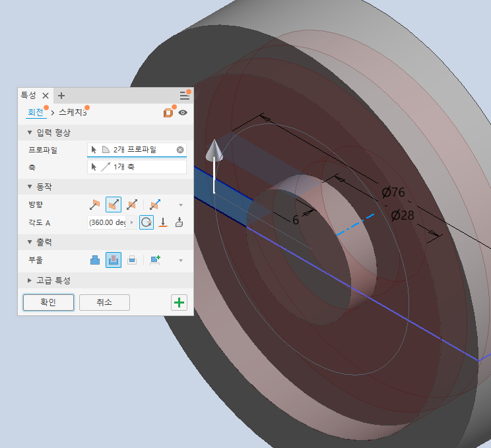Add new panel with plus icon
Viewport: 491px width, 448px height.
pyautogui.click(x=61, y=96)
